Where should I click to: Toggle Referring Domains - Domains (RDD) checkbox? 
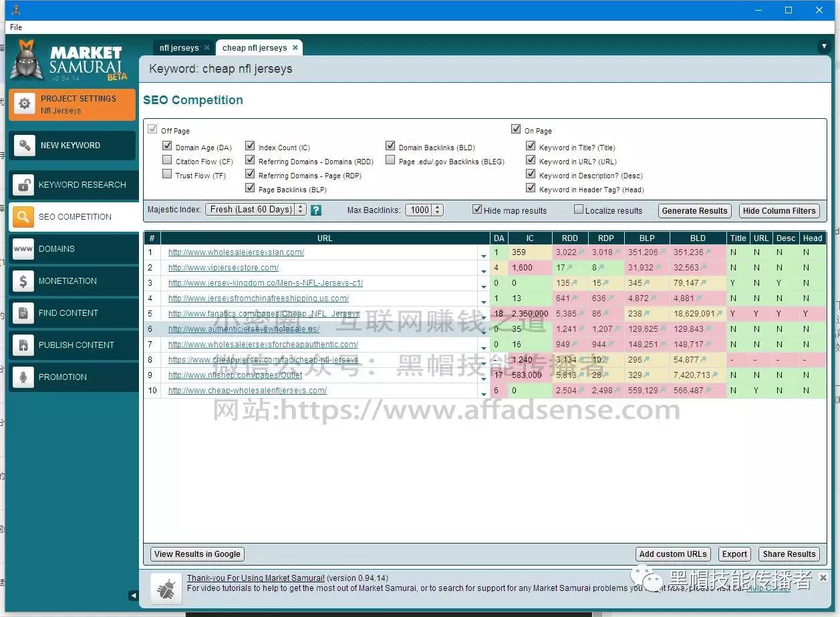click(250, 160)
